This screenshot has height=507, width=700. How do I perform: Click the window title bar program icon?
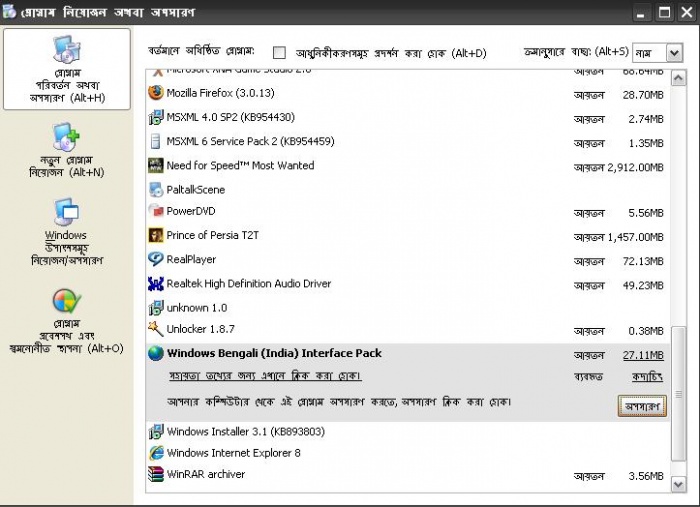(9, 12)
